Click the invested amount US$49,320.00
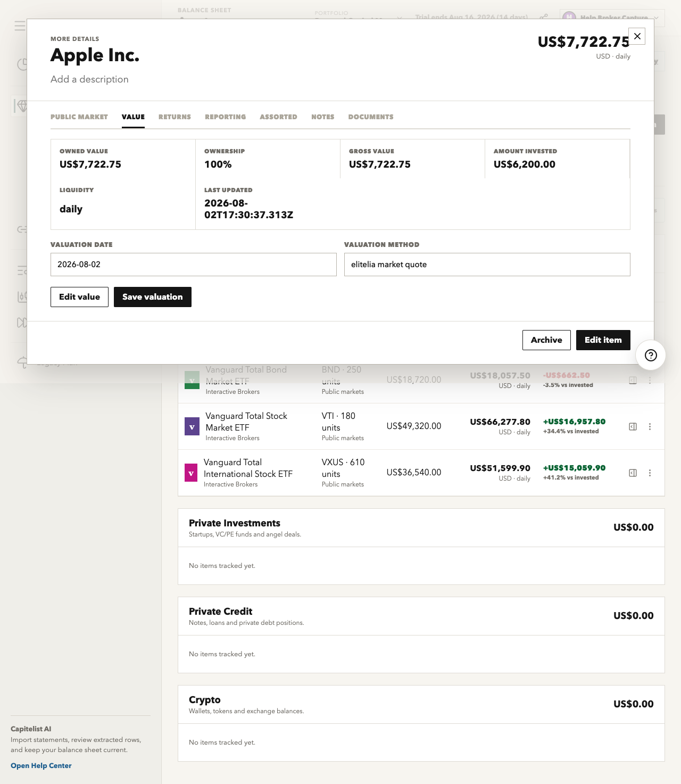This screenshot has height=784, width=681. click(414, 426)
